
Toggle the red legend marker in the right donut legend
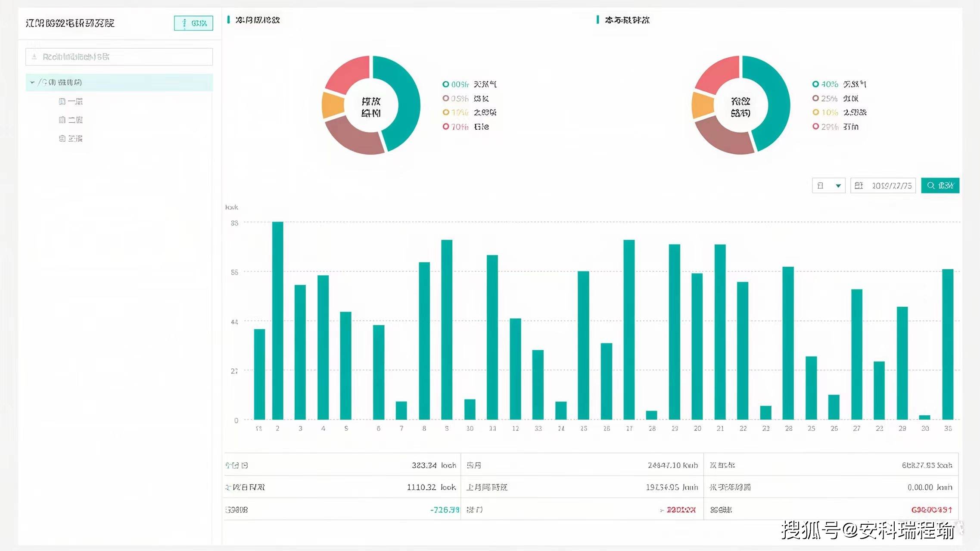point(815,127)
